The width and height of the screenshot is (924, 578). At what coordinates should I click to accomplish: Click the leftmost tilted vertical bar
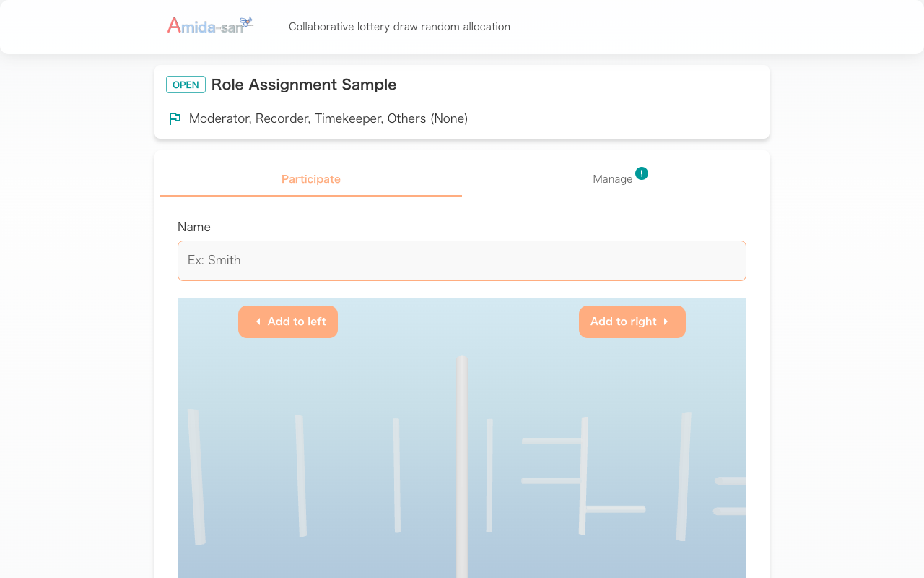click(x=196, y=477)
